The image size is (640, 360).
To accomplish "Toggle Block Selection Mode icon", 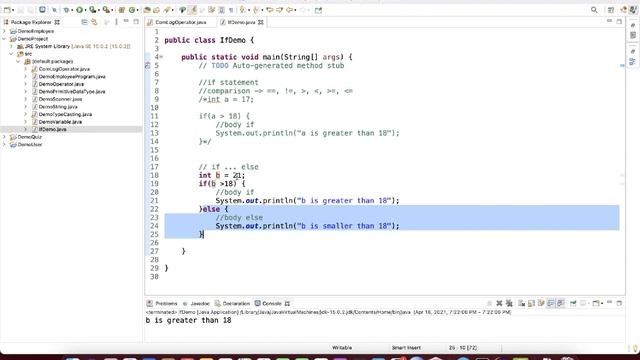I will pyautogui.click(x=222, y=10).
